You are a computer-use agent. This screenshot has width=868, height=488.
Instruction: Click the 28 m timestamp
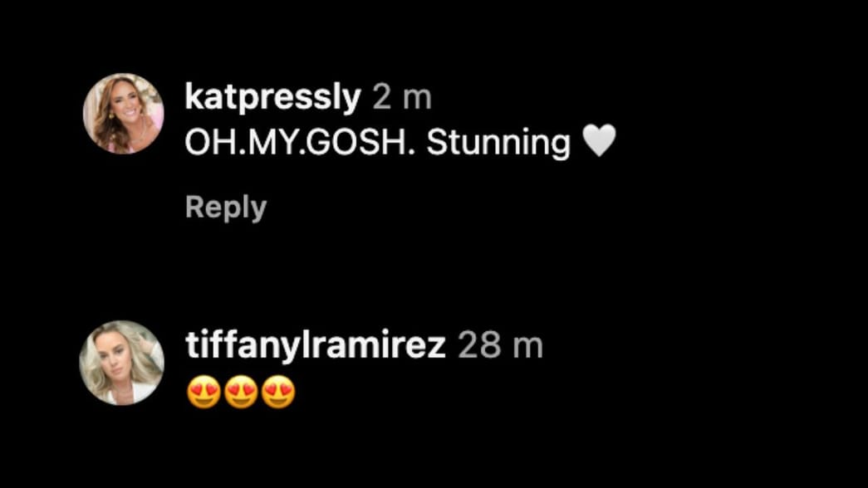click(500, 345)
